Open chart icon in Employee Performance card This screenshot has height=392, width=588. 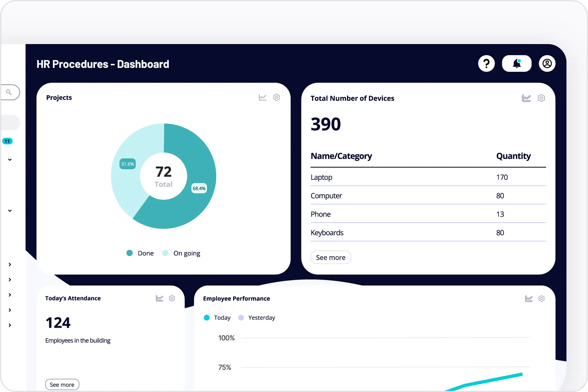(x=529, y=299)
